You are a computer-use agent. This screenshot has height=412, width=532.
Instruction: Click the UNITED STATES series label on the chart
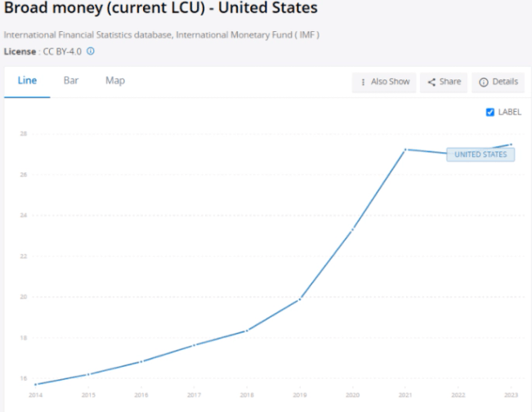[x=481, y=154]
